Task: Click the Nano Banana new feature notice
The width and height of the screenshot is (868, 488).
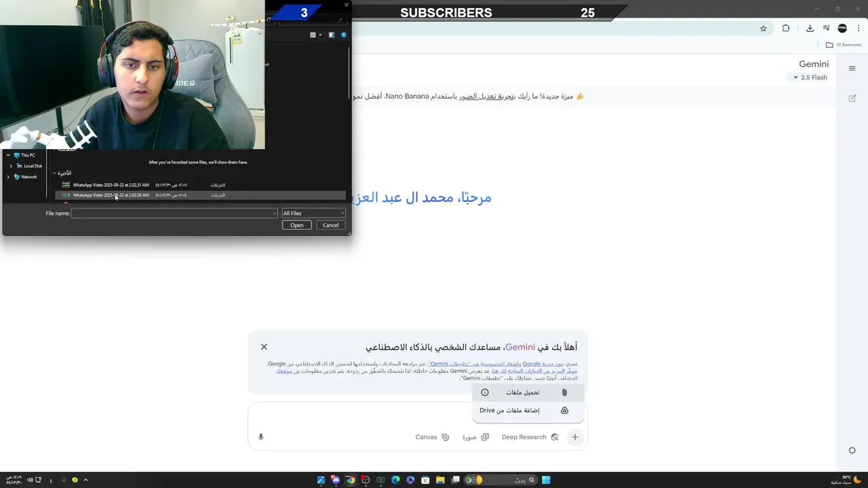Action: (469, 96)
